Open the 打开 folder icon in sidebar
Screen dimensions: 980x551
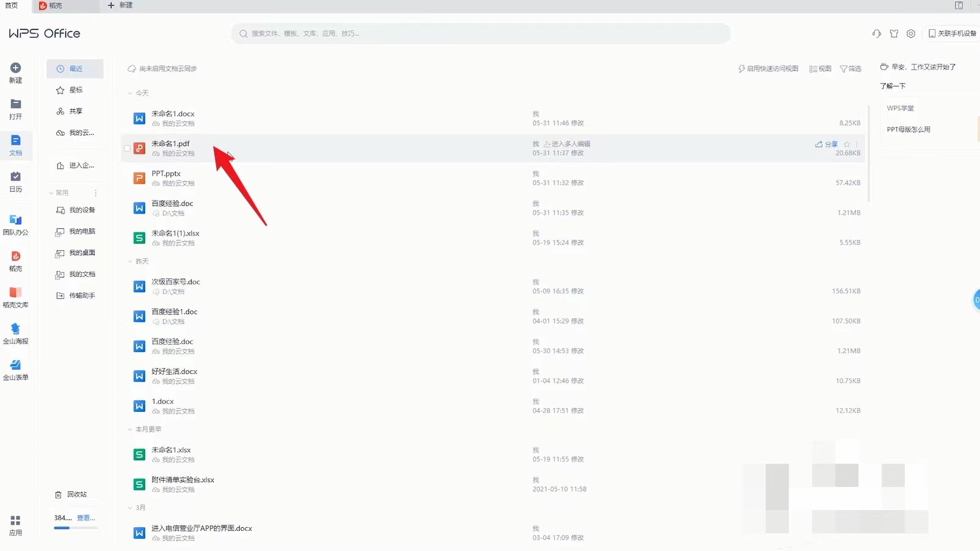point(15,105)
